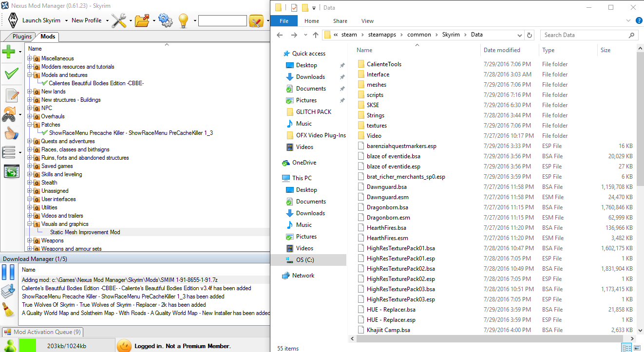Open the binoculars icon dropdown arrow

pyautogui.click(x=20, y=114)
